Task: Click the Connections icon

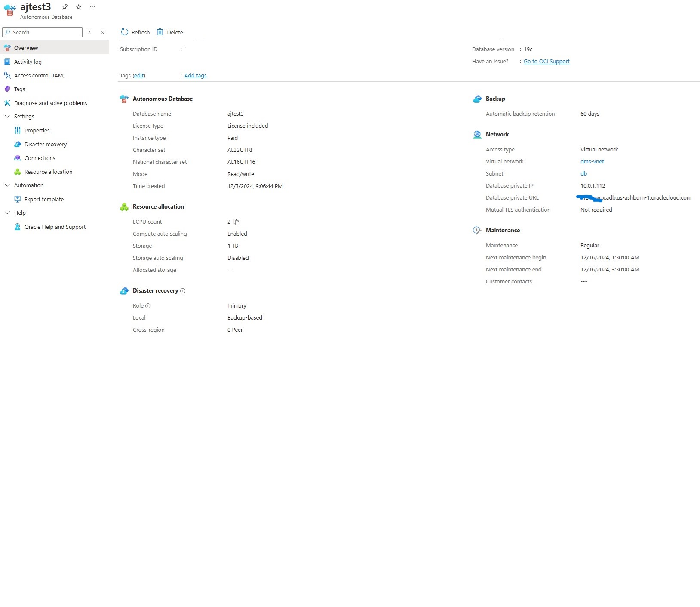Action: point(18,158)
